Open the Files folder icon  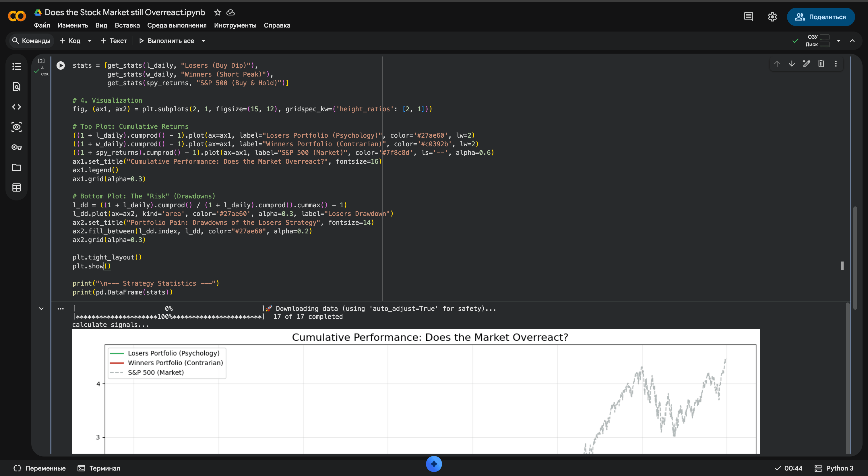(x=17, y=167)
